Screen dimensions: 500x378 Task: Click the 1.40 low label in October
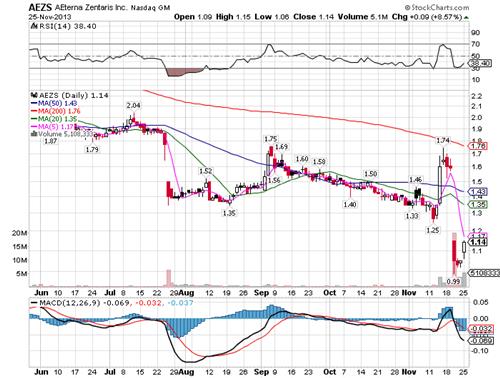350,204
